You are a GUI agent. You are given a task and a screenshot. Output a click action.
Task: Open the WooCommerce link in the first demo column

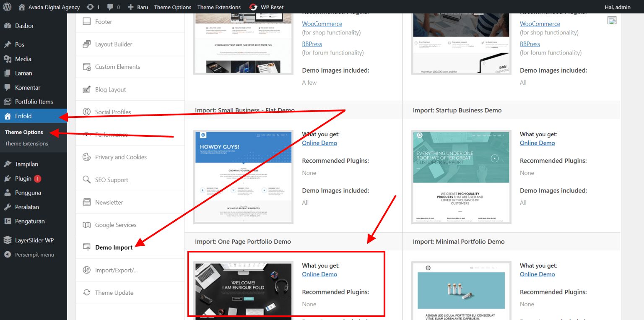(322, 24)
